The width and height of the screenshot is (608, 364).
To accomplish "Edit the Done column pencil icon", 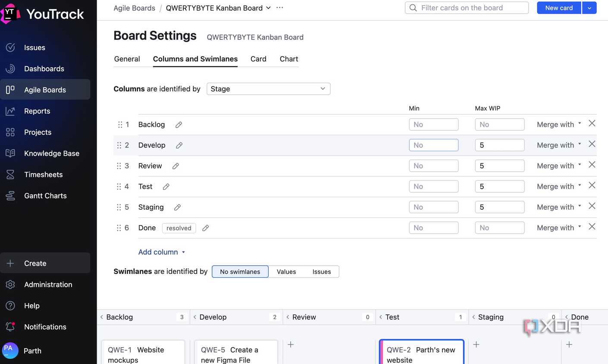I will (206, 228).
